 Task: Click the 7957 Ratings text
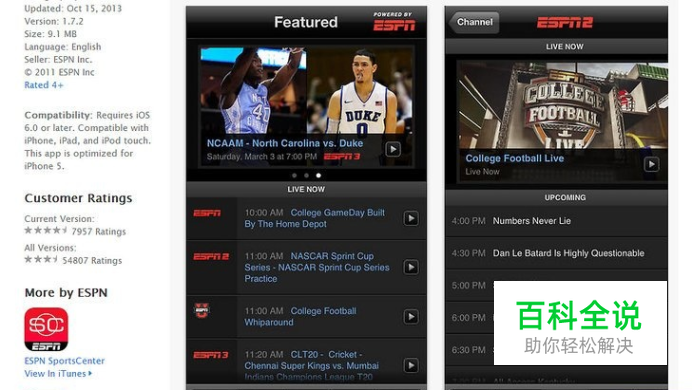coord(99,232)
